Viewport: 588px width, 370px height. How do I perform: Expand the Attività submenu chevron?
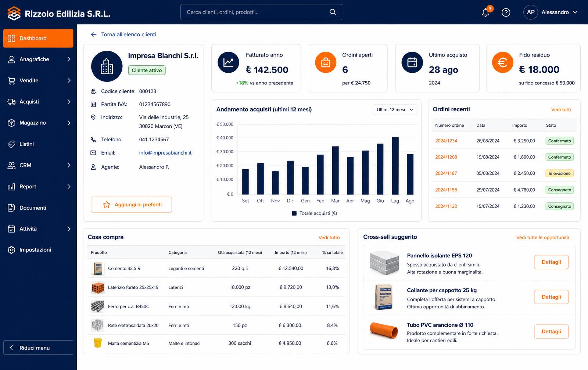[x=69, y=229]
